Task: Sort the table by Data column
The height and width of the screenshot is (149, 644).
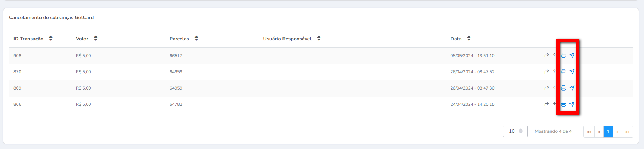Action: pos(469,38)
